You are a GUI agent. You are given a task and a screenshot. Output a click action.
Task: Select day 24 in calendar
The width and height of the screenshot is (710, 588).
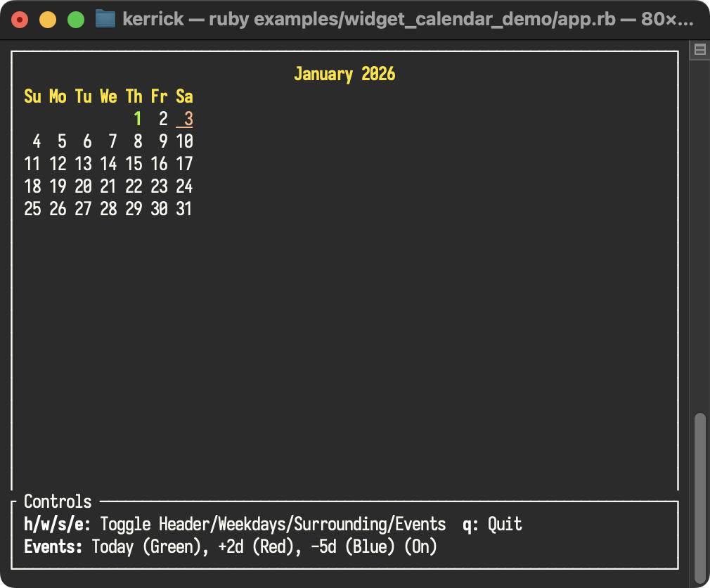click(184, 186)
